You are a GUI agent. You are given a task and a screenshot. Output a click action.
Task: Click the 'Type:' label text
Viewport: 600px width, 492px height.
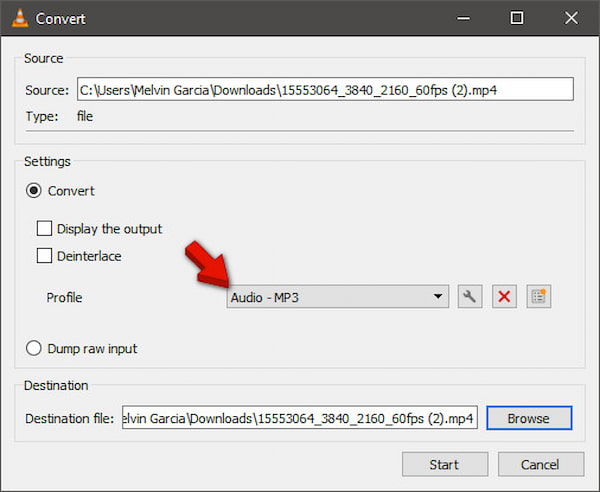pyautogui.click(x=42, y=116)
